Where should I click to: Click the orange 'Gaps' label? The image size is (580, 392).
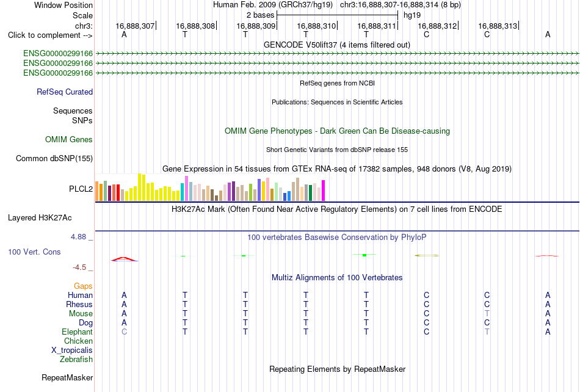tap(83, 286)
